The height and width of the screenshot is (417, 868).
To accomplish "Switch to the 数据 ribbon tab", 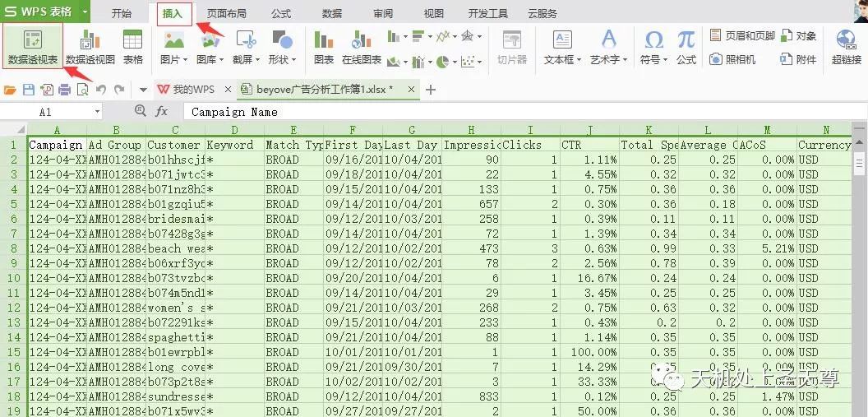I will 332,14.
